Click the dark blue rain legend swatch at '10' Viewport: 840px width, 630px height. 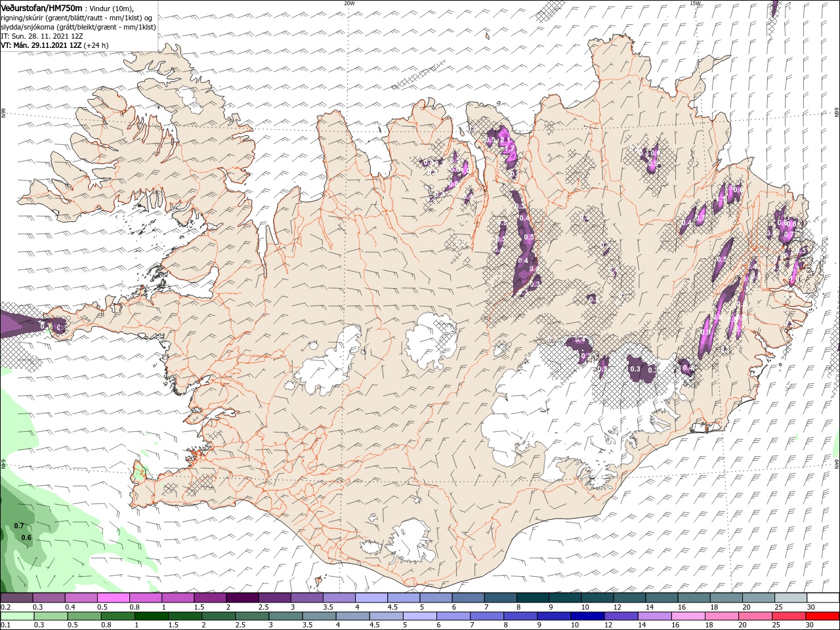(586, 616)
